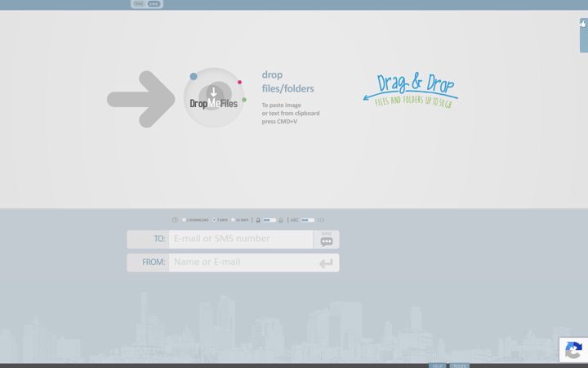Toggle the password lock switch
The height and width of the screenshot is (368, 588).
point(269,220)
